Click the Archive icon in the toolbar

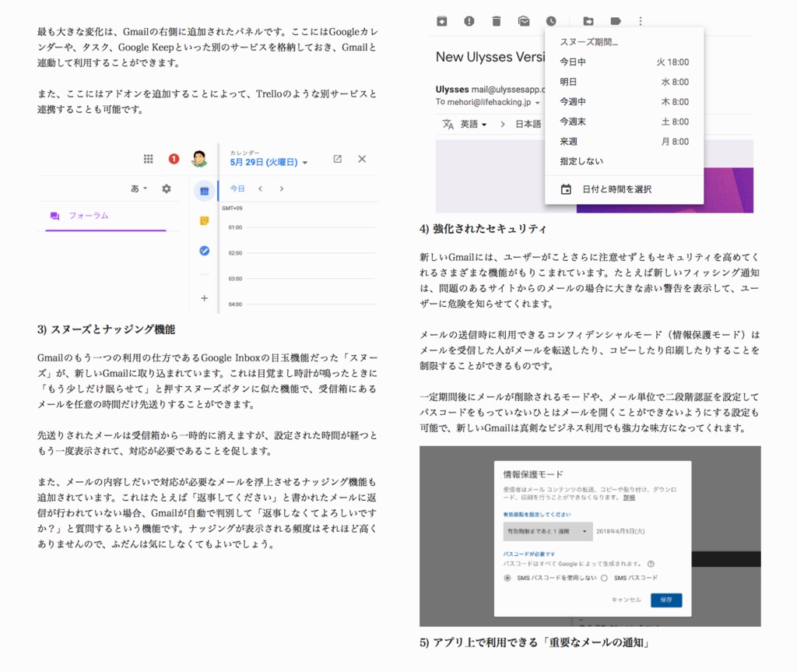[441, 21]
